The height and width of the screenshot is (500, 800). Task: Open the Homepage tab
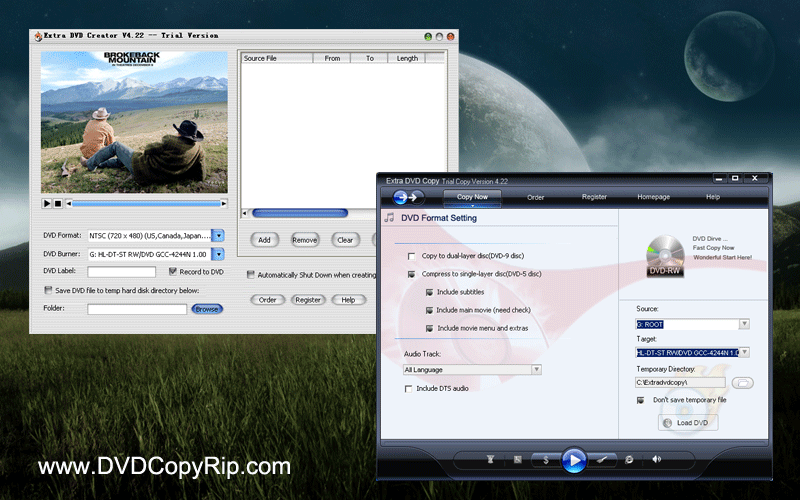[x=653, y=197]
